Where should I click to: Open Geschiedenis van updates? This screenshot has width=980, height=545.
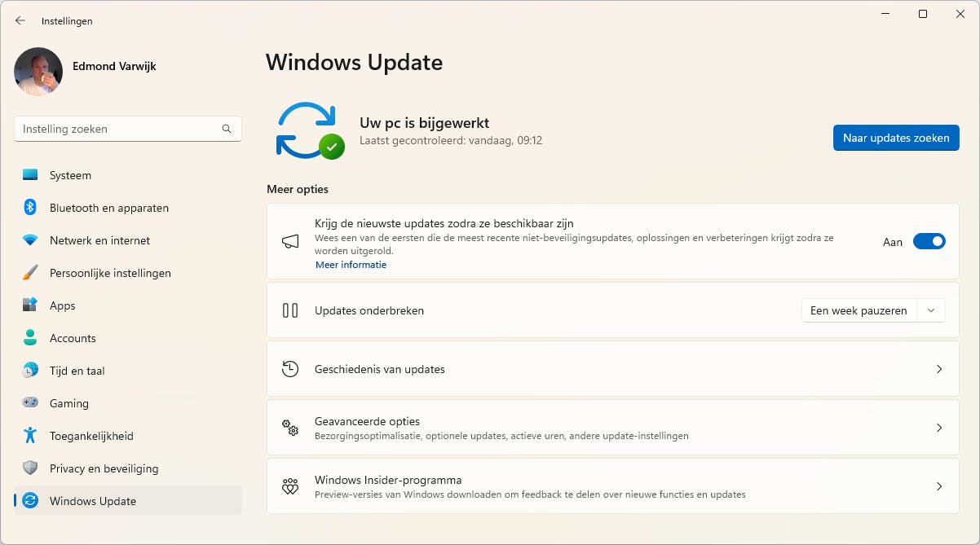click(x=613, y=369)
